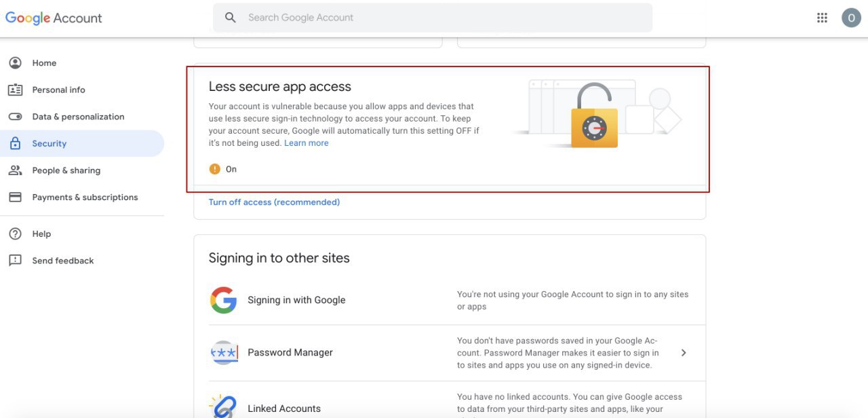Click the "Your account is vulnerable" paragraph
Screen dimensions: 868x418
coord(344,125)
